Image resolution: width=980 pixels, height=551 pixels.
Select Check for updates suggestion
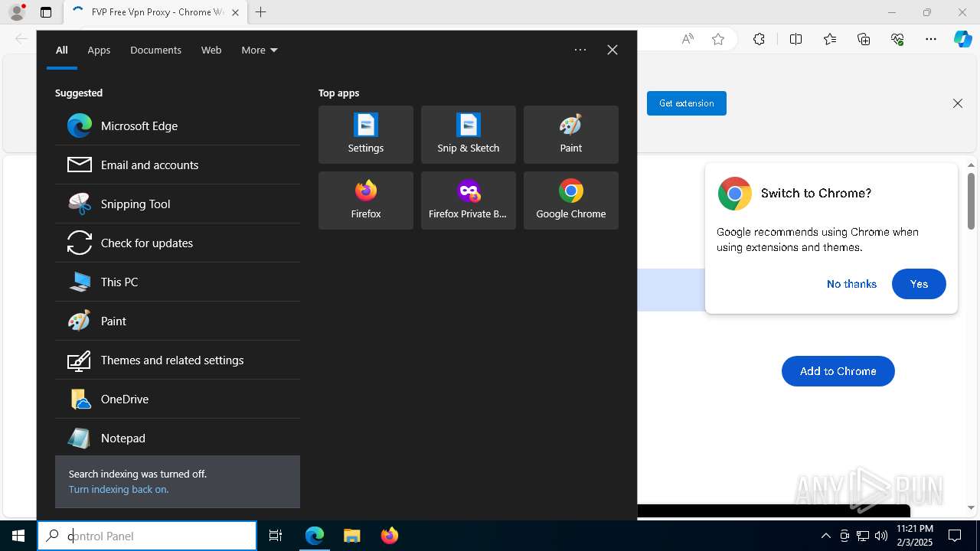click(x=178, y=243)
